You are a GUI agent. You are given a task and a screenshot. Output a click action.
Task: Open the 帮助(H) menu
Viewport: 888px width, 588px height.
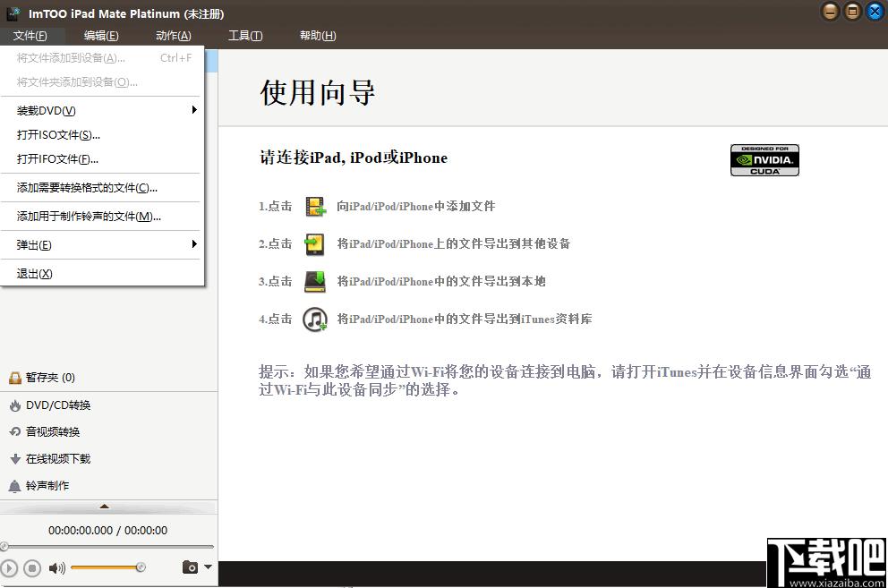click(318, 36)
